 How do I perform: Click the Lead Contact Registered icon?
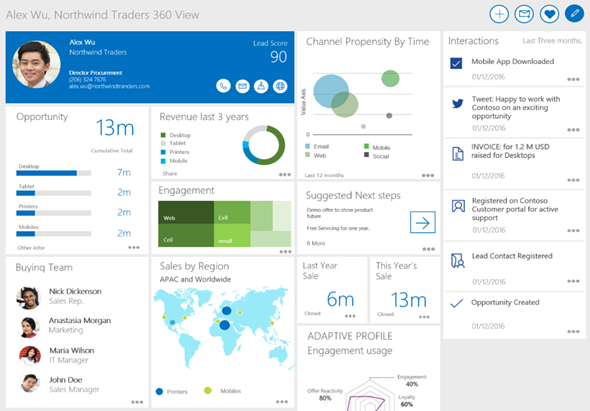[458, 260]
